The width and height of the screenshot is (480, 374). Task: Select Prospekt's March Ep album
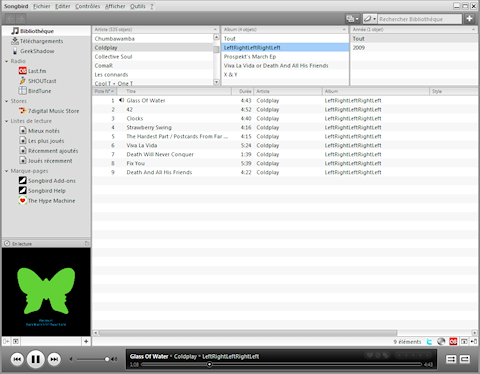coord(285,57)
